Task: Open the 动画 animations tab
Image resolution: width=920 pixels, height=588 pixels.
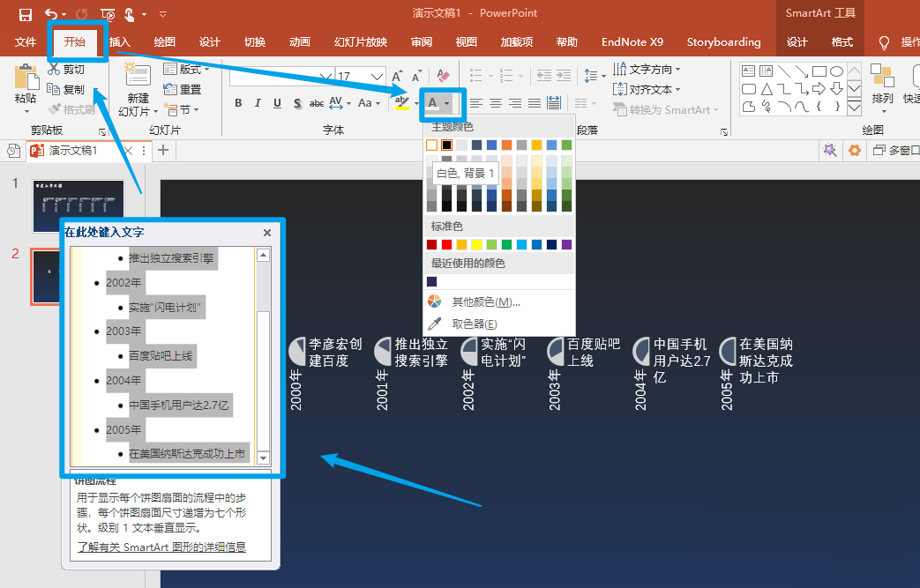Action: coord(300,42)
